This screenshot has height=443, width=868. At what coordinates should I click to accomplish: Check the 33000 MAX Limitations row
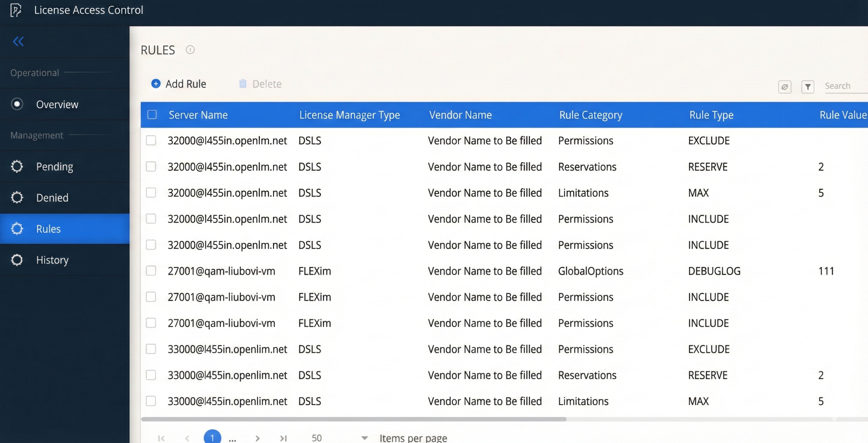pyautogui.click(x=151, y=401)
